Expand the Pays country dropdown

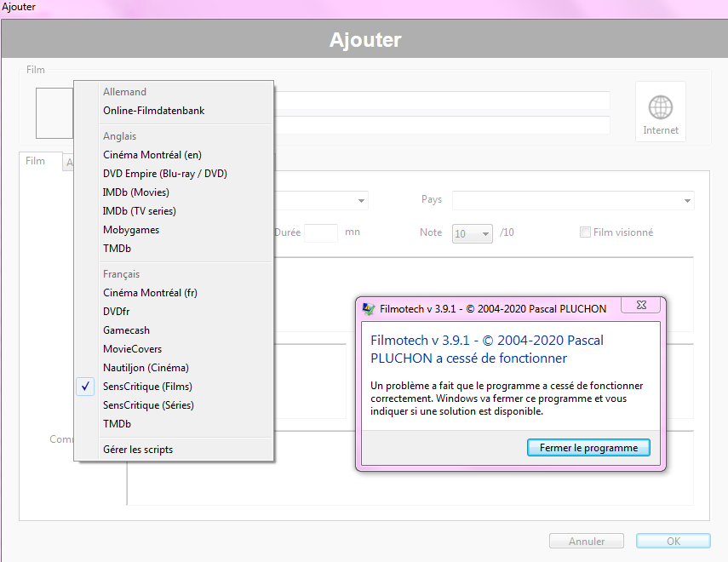coord(687,201)
